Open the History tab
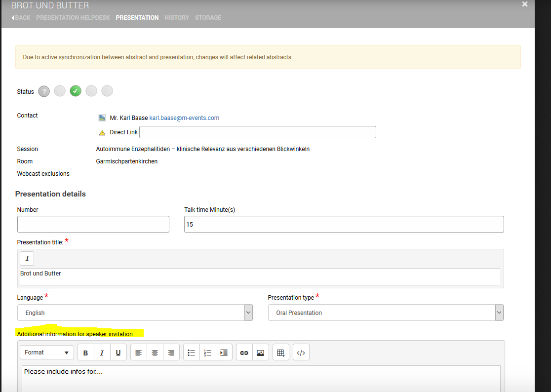 pyautogui.click(x=177, y=18)
